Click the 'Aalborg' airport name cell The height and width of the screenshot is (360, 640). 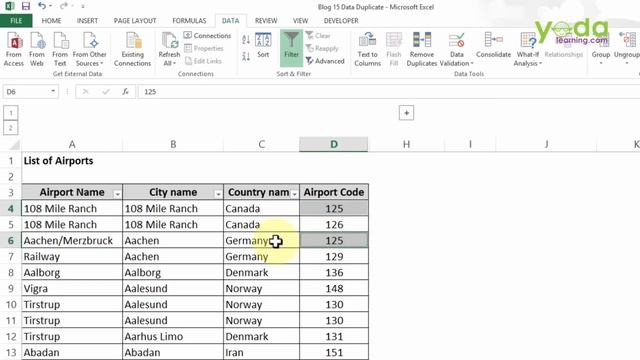(x=72, y=273)
